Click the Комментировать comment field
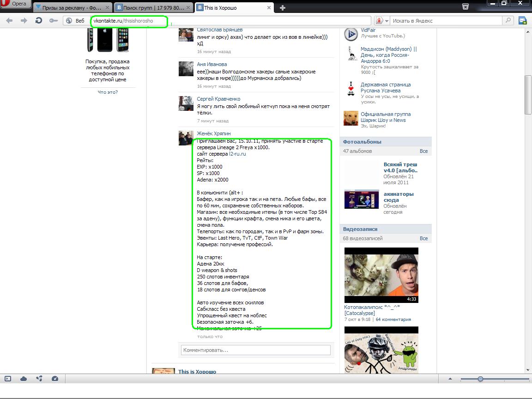Image resolution: width=532 pixels, height=399 pixels. 256,350
